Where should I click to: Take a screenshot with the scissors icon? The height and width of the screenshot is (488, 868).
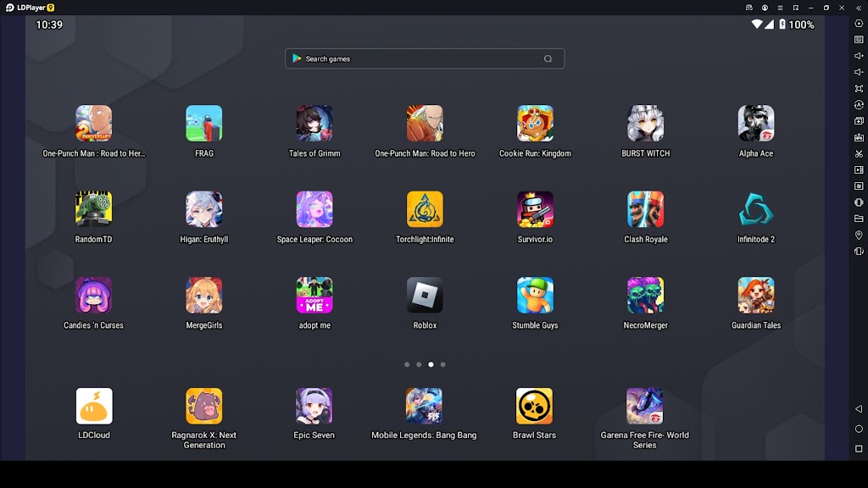tap(859, 154)
